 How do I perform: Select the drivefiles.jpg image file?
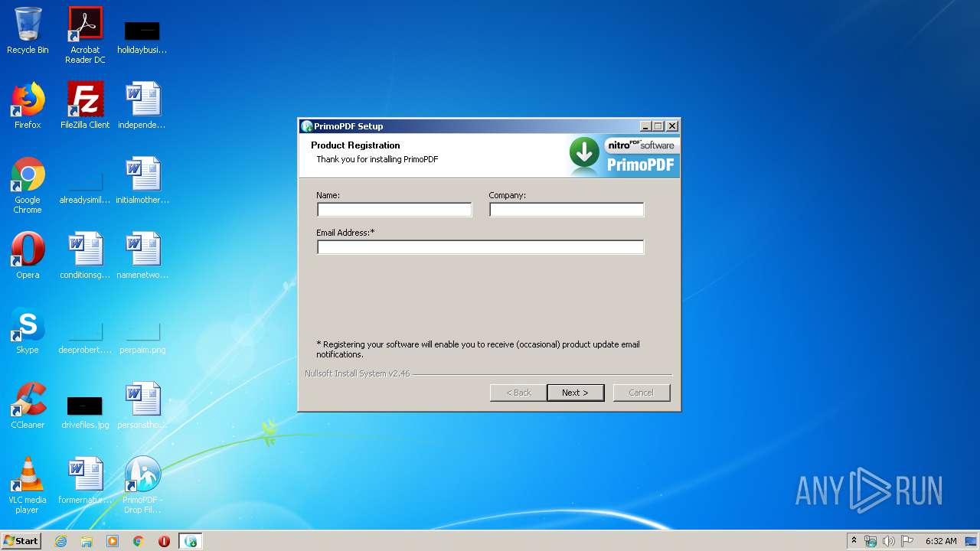click(x=85, y=412)
